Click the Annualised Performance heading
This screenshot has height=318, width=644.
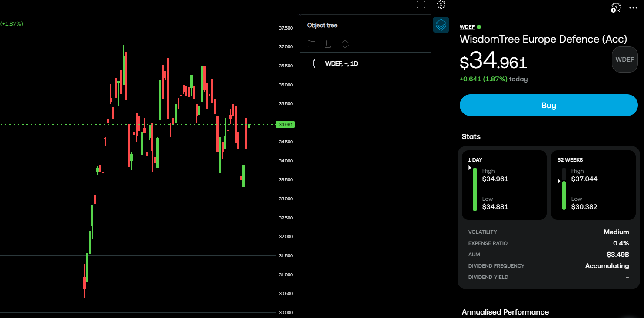pyautogui.click(x=505, y=312)
